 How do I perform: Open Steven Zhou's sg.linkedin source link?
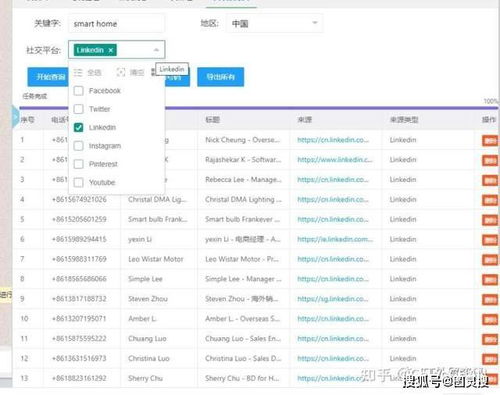333,299
